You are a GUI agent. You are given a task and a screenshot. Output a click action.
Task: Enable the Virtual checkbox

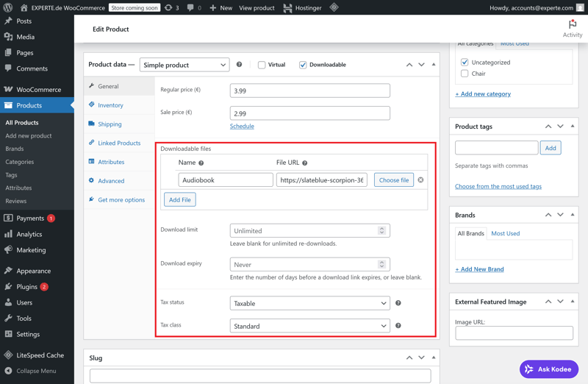[x=262, y=65]
